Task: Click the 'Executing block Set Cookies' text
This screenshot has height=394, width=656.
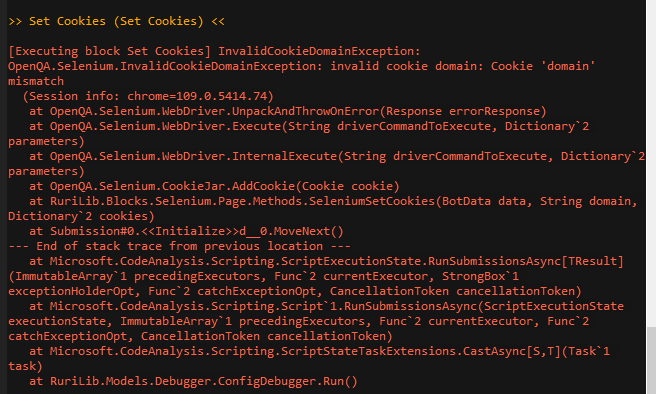Action: tap(110, 51)
